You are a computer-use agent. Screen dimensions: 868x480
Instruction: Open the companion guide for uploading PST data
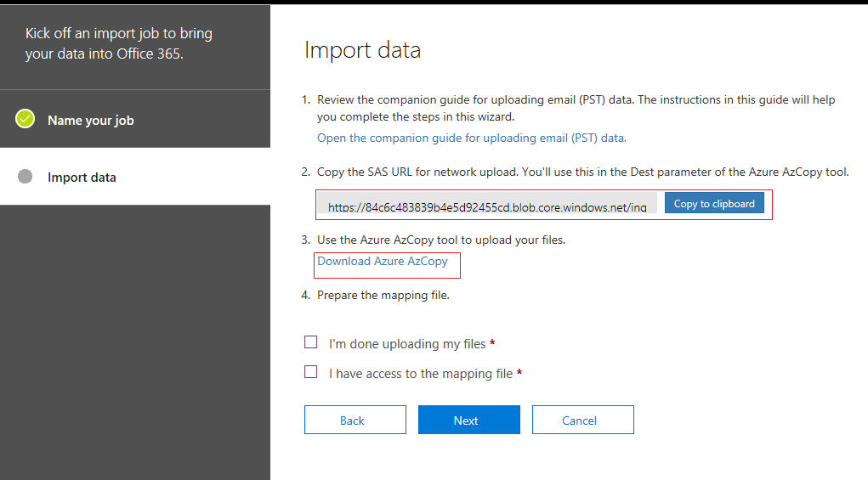[x=472, y=138]
